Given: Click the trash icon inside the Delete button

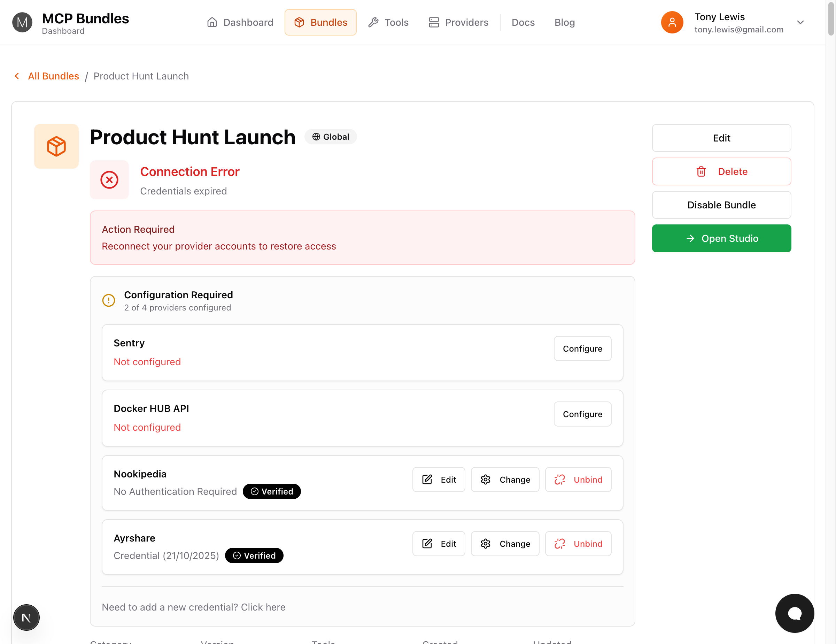Looking at the screenshot, I should (x=701, y=171).
